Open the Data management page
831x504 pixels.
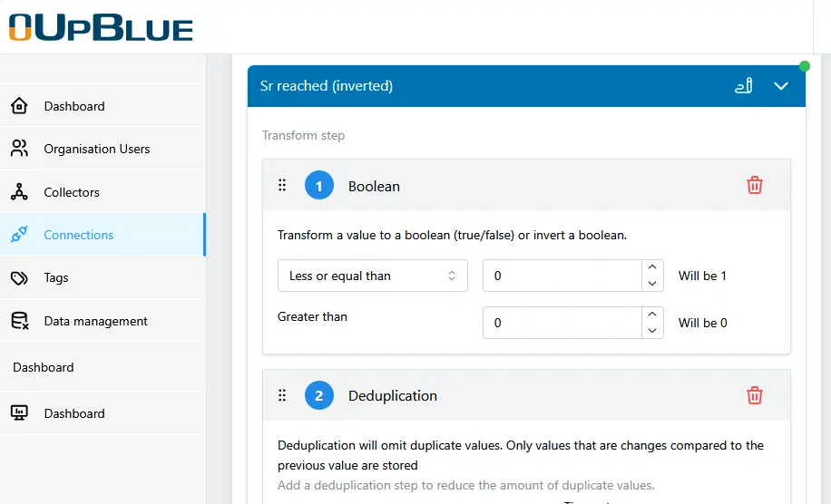click(95, 321)
